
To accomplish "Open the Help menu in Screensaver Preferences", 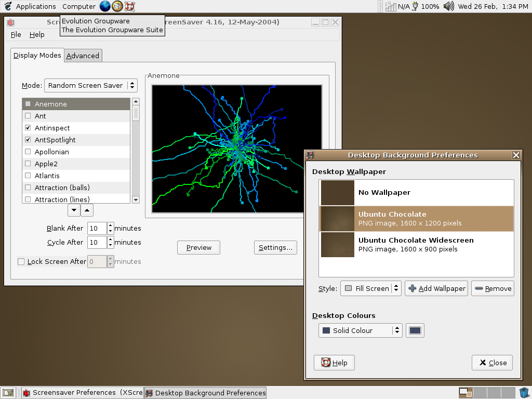I will click(x=37, y=35).
